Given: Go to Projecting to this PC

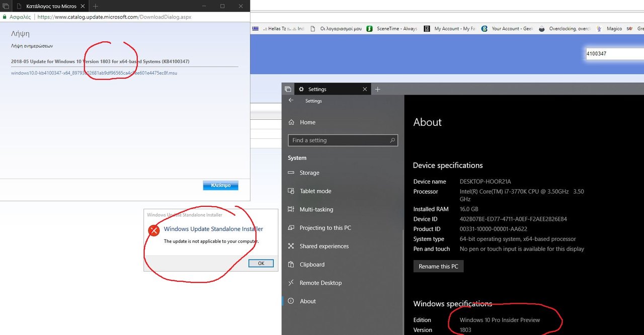Looking at the screenshot, I should pos(325,228).
